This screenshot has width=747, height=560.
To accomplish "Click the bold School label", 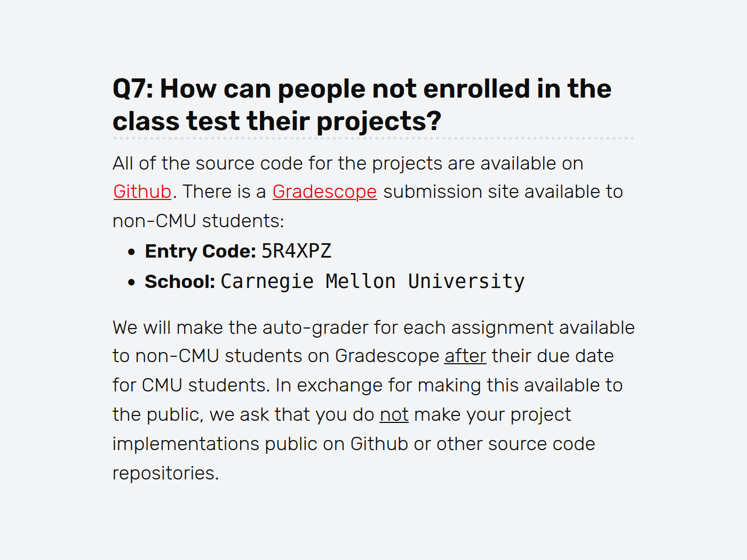I will click(x=180, y=282).
